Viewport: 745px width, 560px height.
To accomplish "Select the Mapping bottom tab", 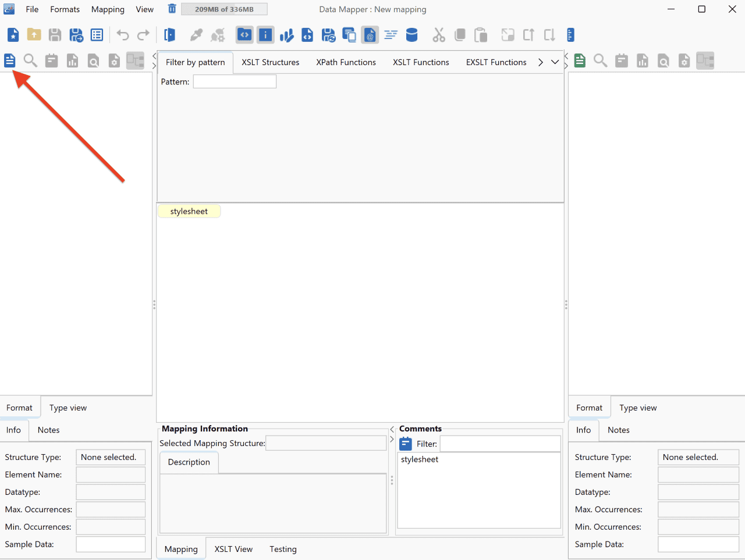I will coord(181,549).
